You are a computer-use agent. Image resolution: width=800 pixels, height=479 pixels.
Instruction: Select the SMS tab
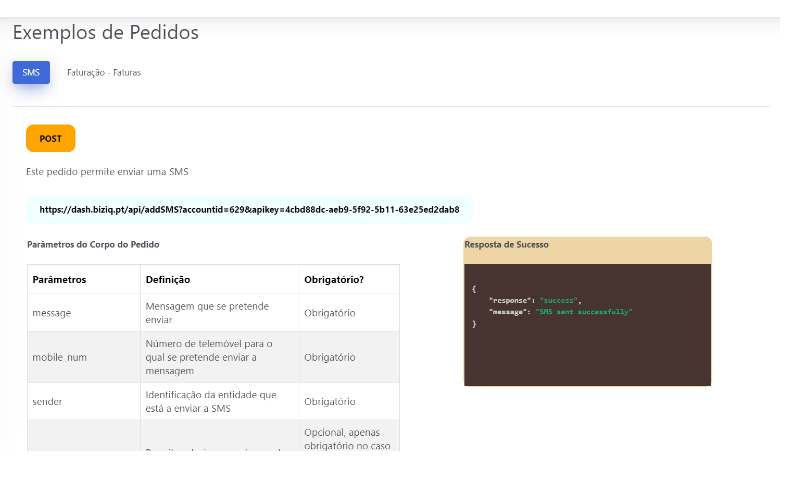(x=31, y=73)
